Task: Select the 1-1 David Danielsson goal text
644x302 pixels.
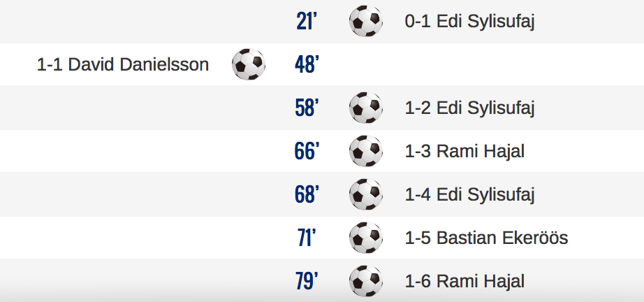Action: (123, 64)
